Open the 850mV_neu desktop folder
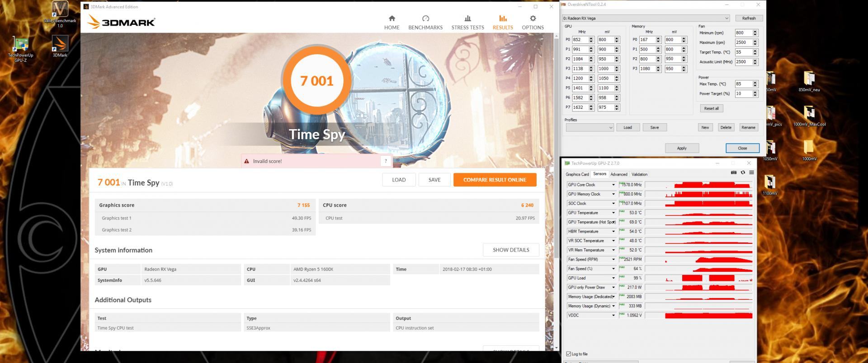This screenshot has width=868, height=363. point(809,81)
